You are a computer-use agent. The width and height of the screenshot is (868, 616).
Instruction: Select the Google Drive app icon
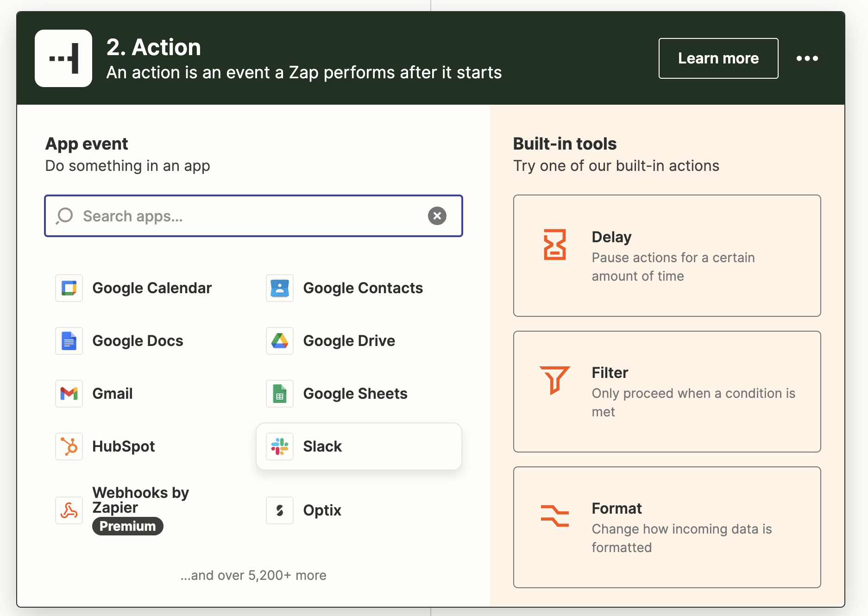(280, 341)
